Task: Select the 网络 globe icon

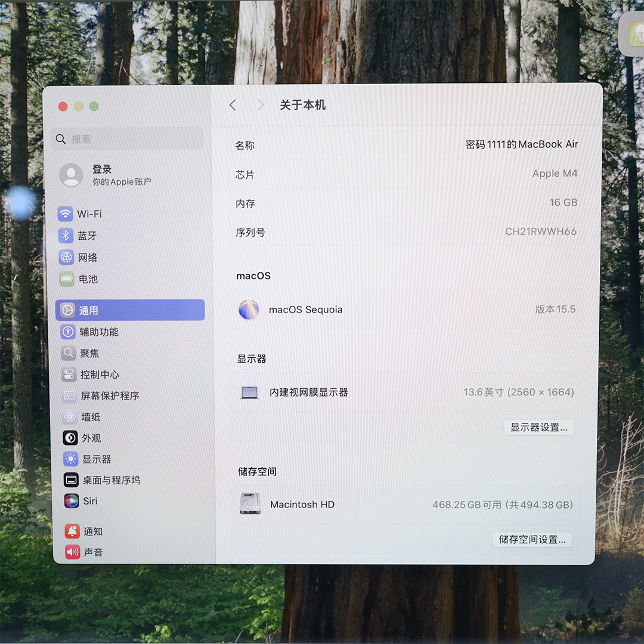Action: [66, 258]
